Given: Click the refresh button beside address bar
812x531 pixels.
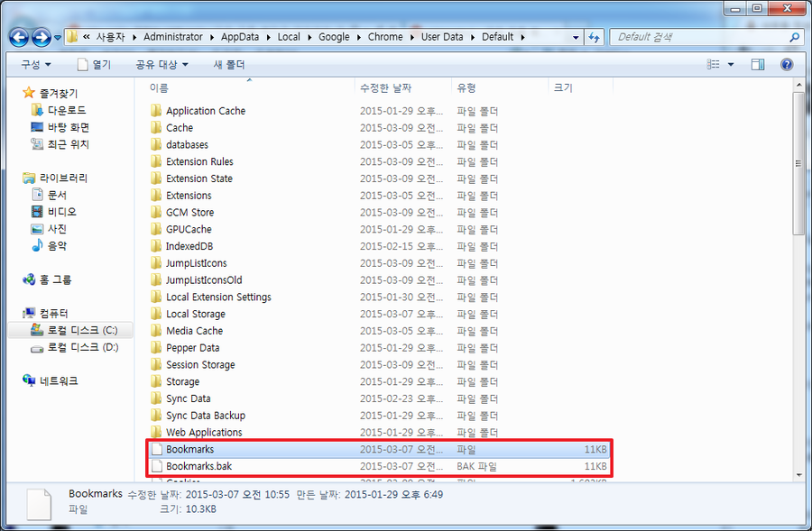Looking at the screenshot, I should 594,37.
